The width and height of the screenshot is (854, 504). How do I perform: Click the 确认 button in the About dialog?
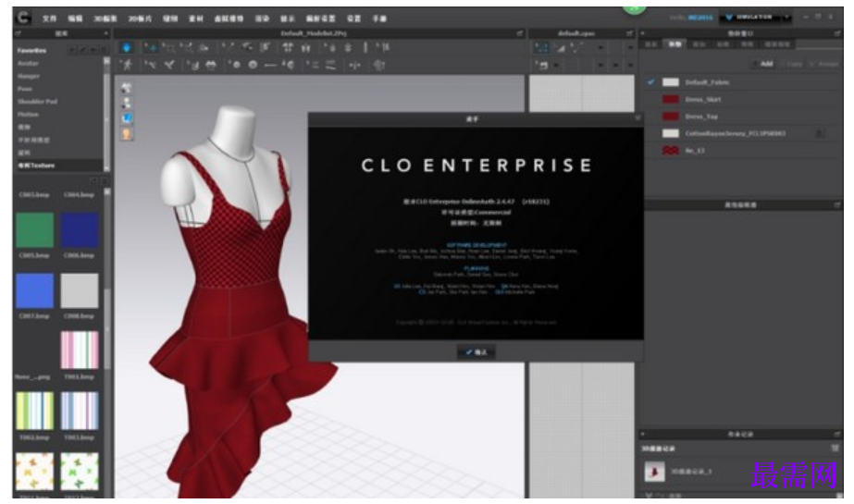pos(476,352)
